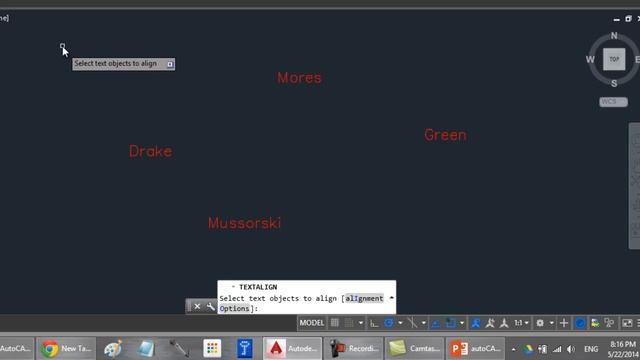
Task: Minimize the drawing window
Action: click(616, 19)
